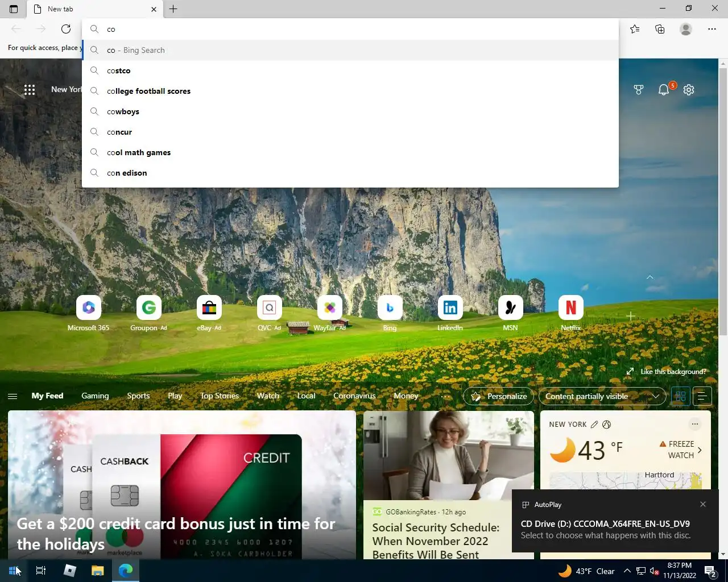Click the address bar input field
The height and width of the screenshot is (582, 728).
350,29
